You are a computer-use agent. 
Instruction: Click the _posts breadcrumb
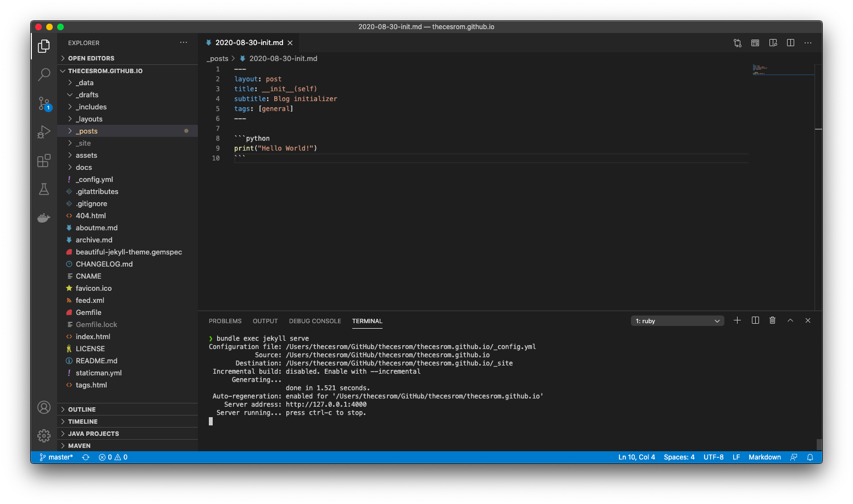point(218,59)
